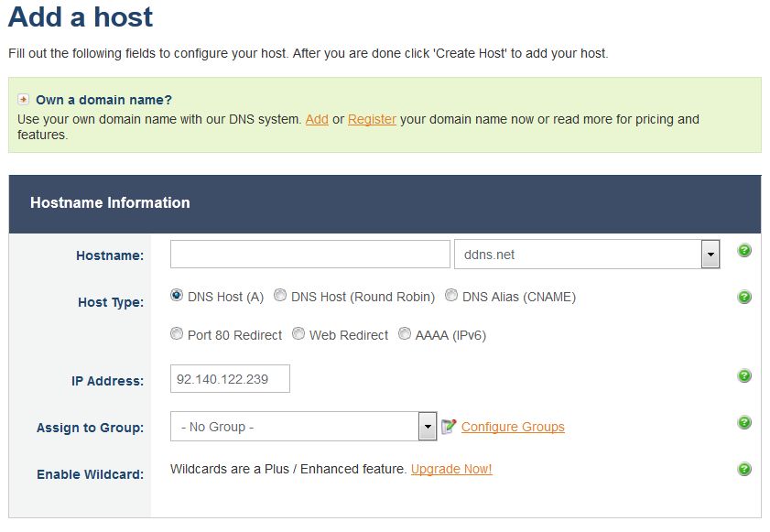Open the IP Address help icon

point(743,377)
